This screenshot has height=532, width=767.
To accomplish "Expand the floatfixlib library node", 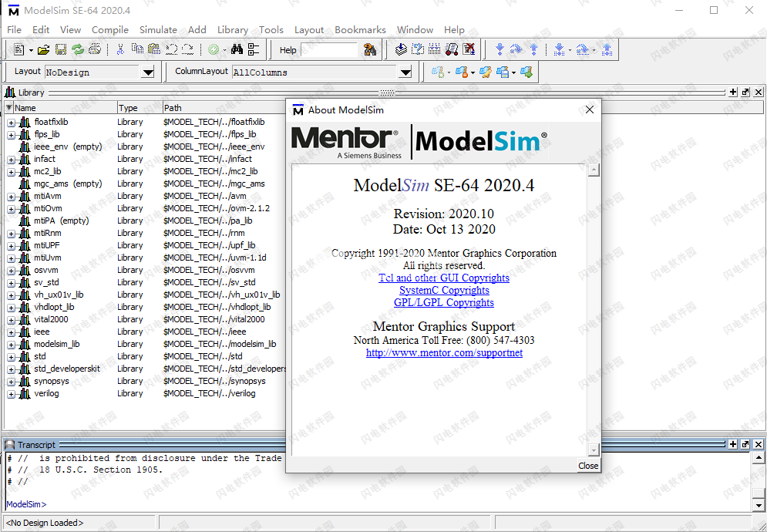I will coord(12,123).
